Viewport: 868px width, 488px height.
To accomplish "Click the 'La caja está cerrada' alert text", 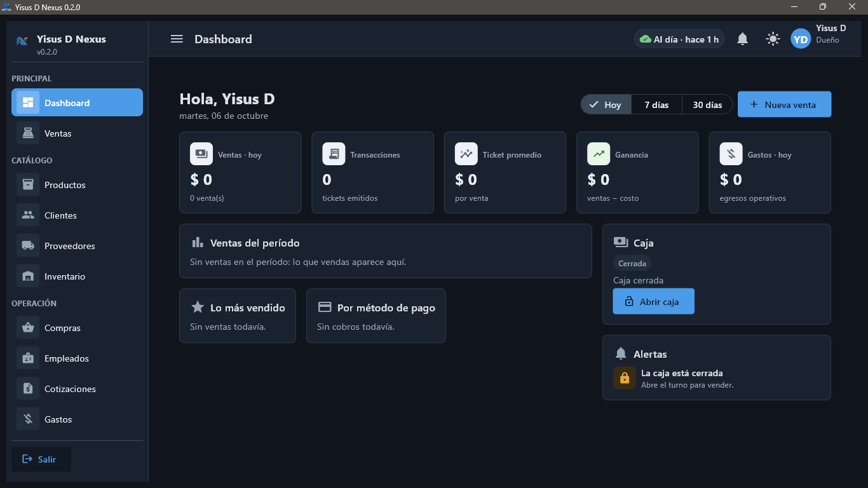I will tap(682, 373).
